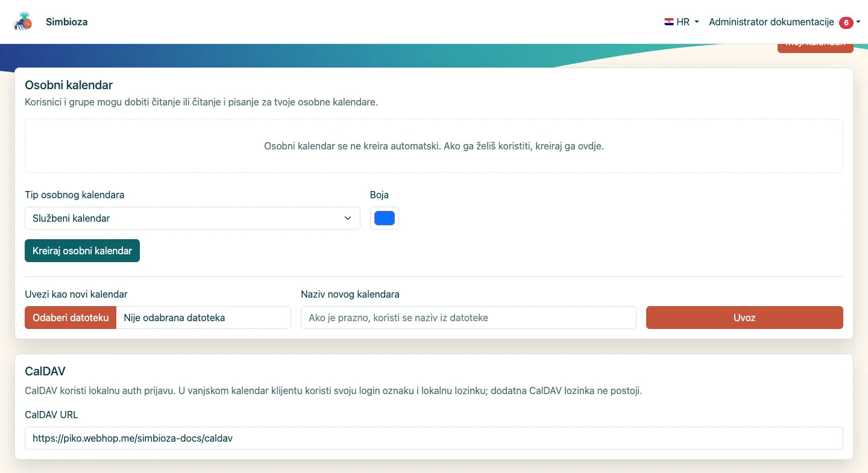Click the Simbioza brand name link

point(67,22)
